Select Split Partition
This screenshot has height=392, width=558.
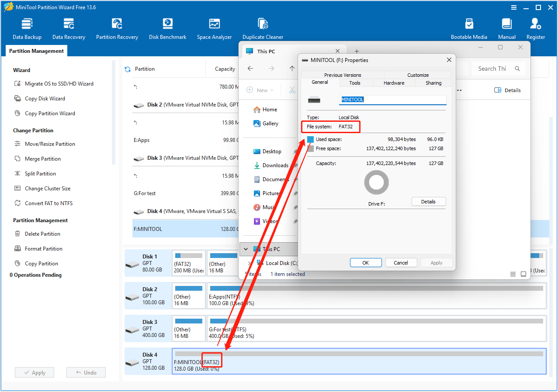(35, 174)
